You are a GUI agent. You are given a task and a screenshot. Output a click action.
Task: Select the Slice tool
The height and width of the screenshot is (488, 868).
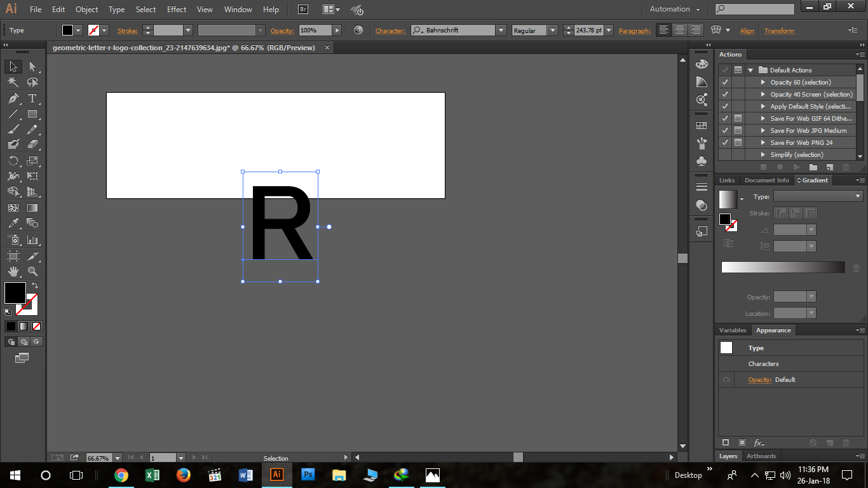tap(32, 256)
